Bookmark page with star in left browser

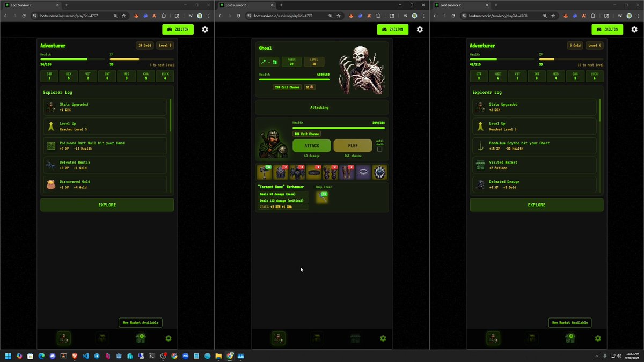pyautogui.click(x=123, y=16)
